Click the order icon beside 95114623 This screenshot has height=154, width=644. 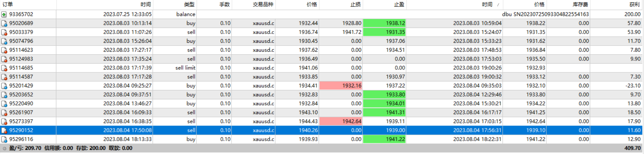tap(4, 50)
